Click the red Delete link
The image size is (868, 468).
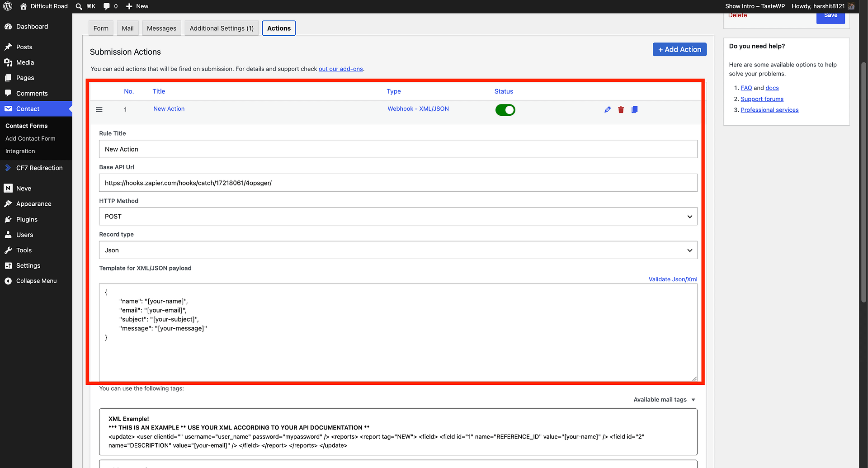pos(737,15)
